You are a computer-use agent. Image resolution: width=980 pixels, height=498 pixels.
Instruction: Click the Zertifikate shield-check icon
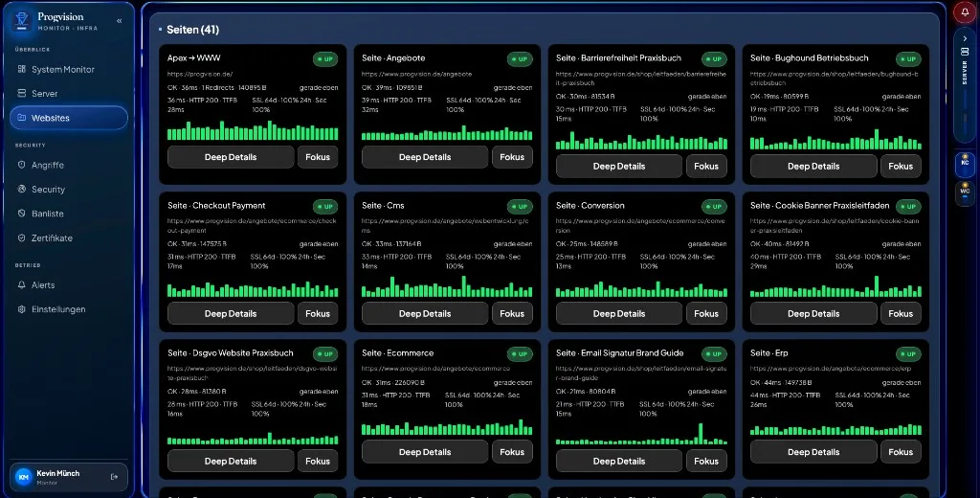pos(22,238)
